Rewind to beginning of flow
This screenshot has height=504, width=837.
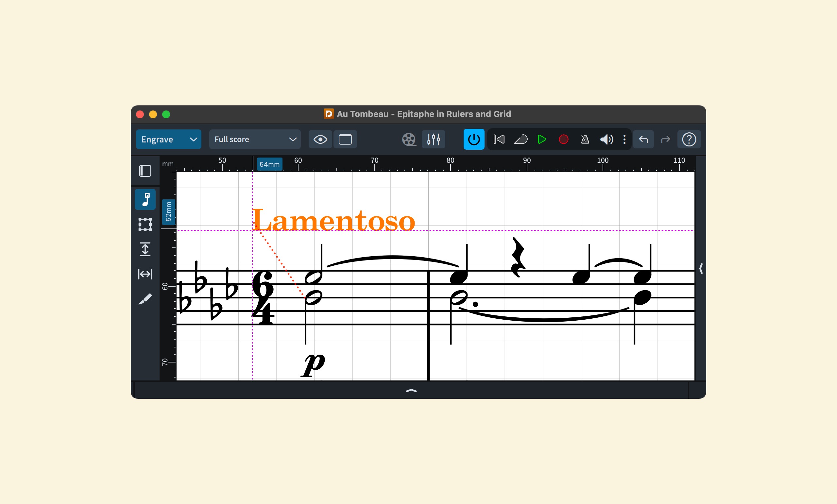[499, 139]
